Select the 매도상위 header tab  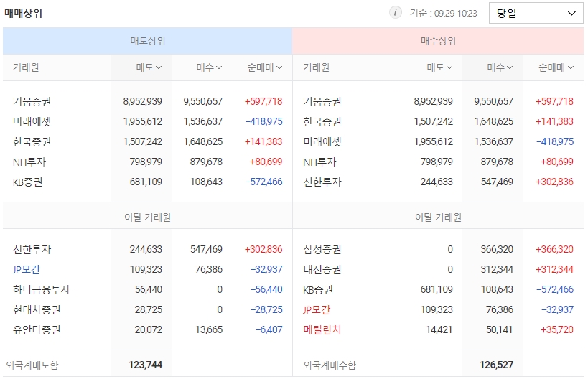click(x=147, y=41)
